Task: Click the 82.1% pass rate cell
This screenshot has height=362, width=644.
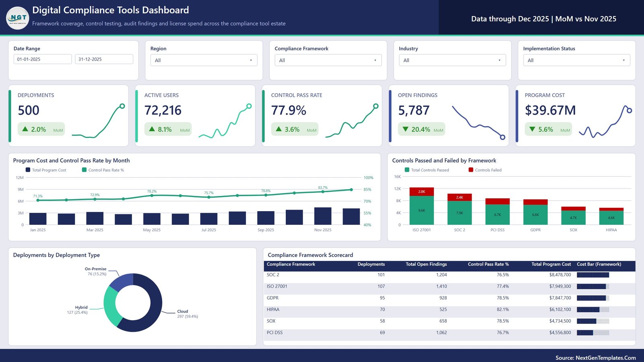Action: click(x=503, y=310)
